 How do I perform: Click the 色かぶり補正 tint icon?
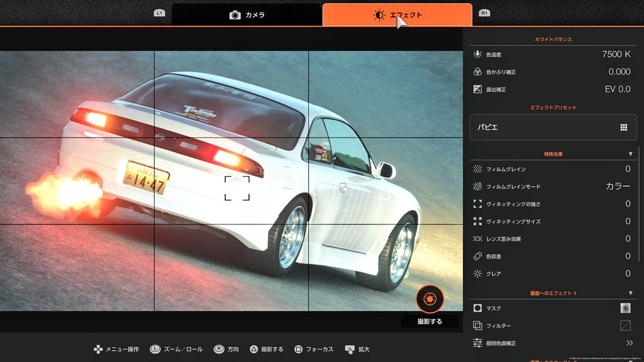click(477, 72)
